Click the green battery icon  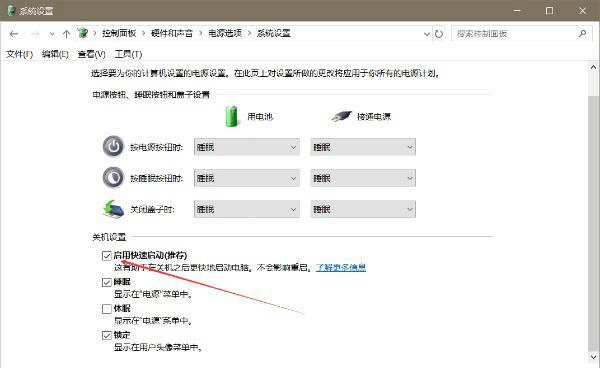[x=231, y=116]
